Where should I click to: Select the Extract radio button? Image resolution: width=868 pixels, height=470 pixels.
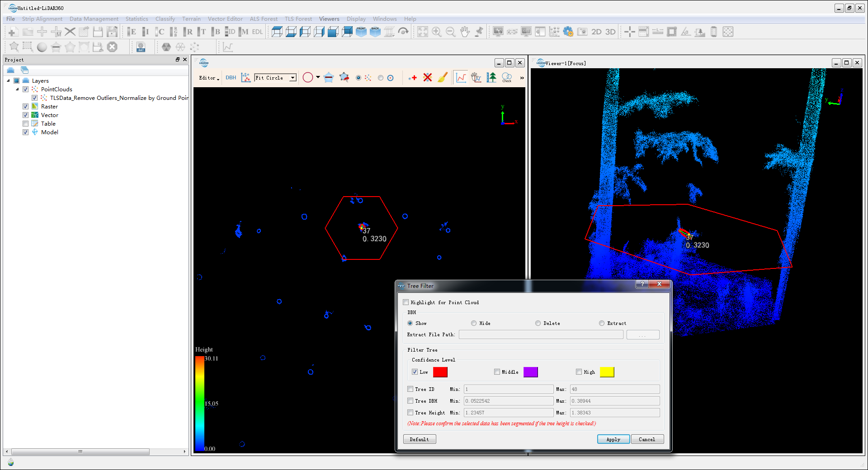pyautogui.click(x=602, y=323)
